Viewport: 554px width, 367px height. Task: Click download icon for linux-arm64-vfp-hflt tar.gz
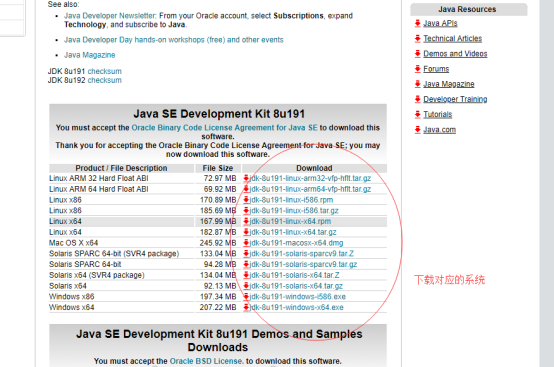point(246,189)
